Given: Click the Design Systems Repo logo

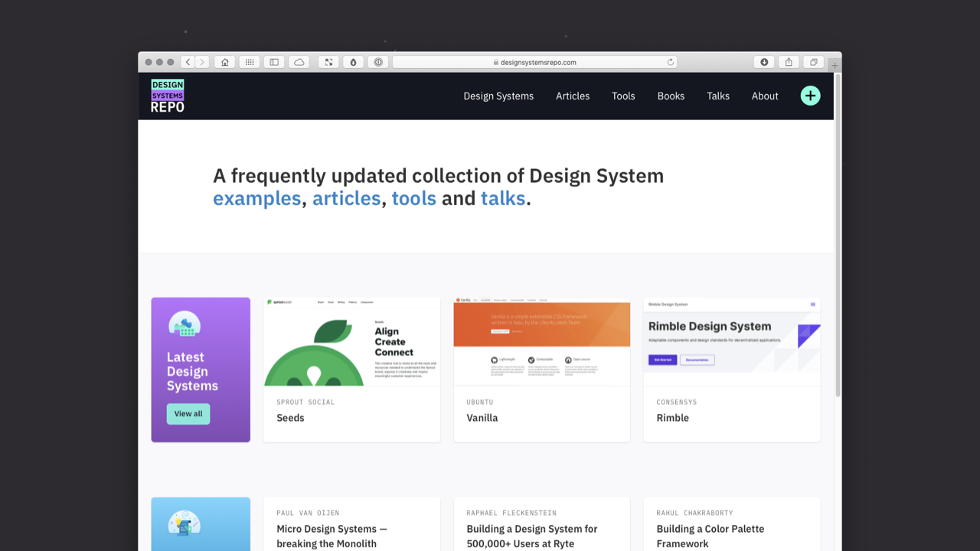Looking at the screenshot, I should [x=168, y=96].
